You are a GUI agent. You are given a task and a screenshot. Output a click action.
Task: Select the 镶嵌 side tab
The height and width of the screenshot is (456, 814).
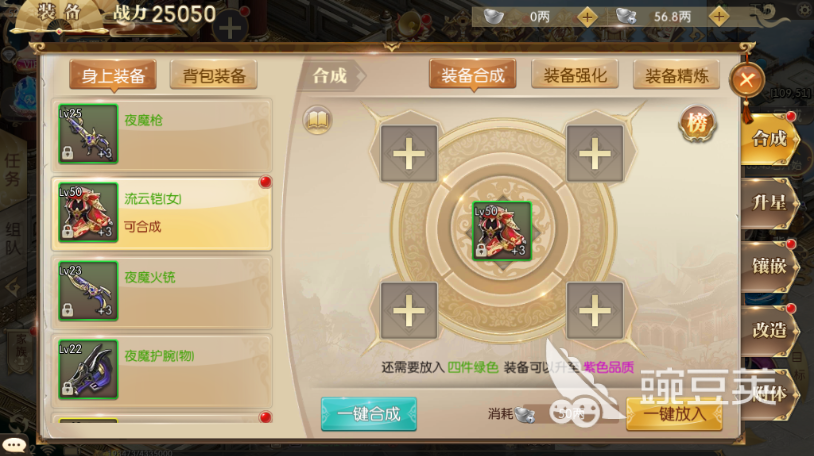coord(769,266)
